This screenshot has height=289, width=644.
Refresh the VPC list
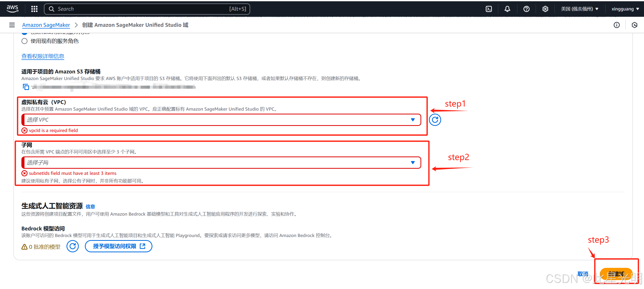[x=435, y=120]
